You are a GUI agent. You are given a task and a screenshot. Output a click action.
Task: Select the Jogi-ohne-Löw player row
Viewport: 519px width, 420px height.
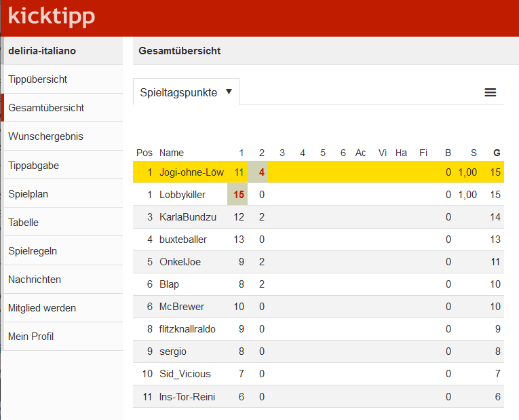pyautogui.click(x=191, y=172)
